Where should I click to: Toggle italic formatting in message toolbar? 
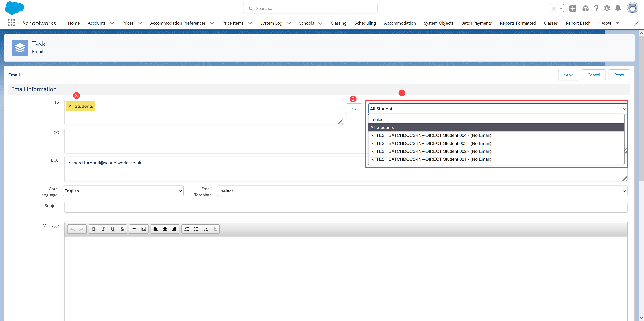(x=103, y=229)
